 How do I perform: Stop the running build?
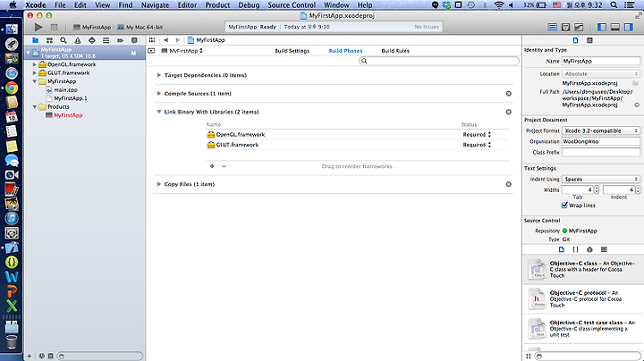click(54, 27)
